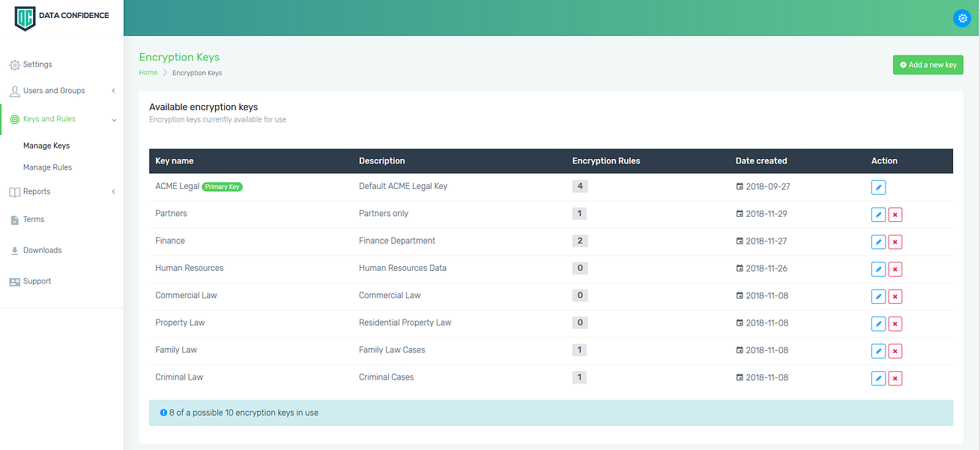Edit the Human Resources key

pyautogui.click(x=878, y=269)
